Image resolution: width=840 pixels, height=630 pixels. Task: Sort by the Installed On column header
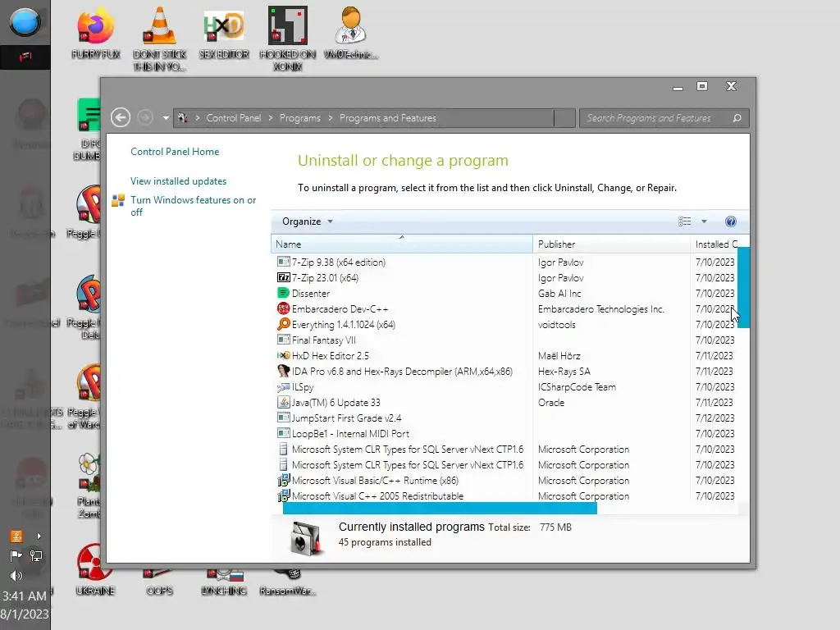(717, 244)
